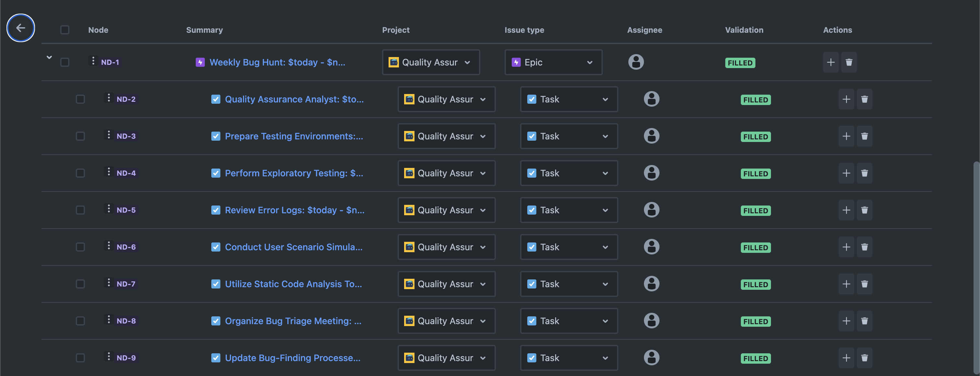Image resolution: width=980 pixels, height=376 pixels.
Task: Open Task issue type dropdown for ND-8
Action: point(569,321)
